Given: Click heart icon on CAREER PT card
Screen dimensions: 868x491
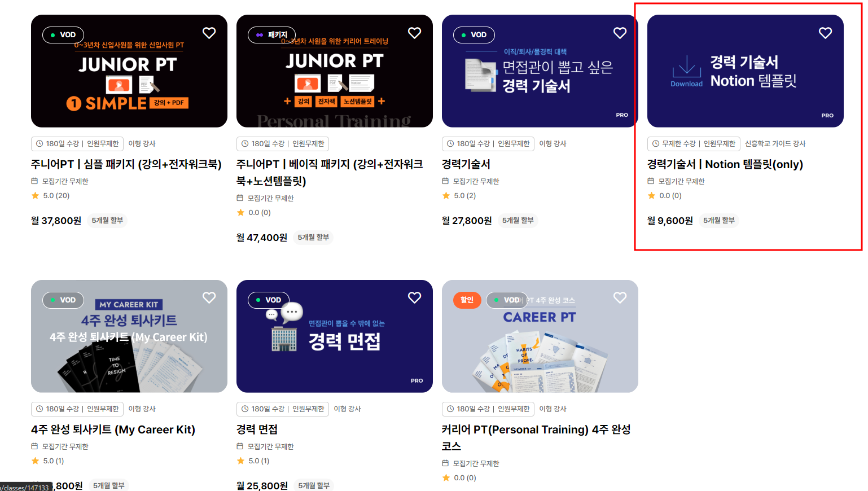Looking at the screenshot, I should 620,297.
